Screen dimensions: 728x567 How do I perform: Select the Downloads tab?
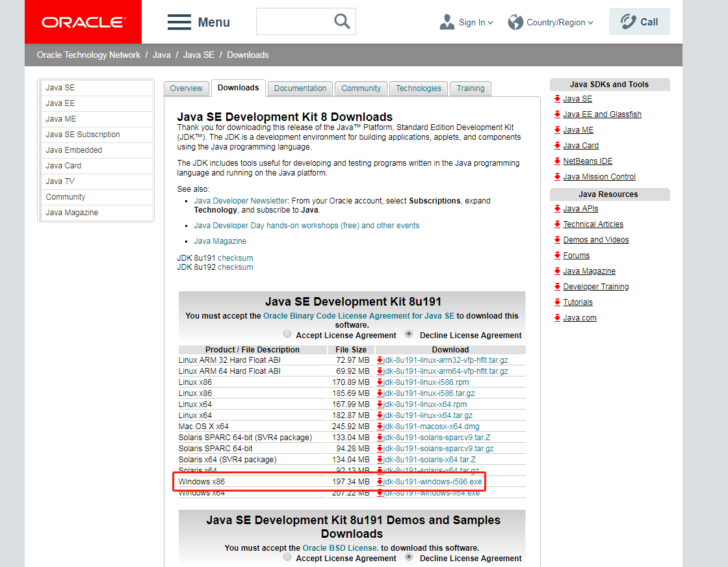click(238, 88)
